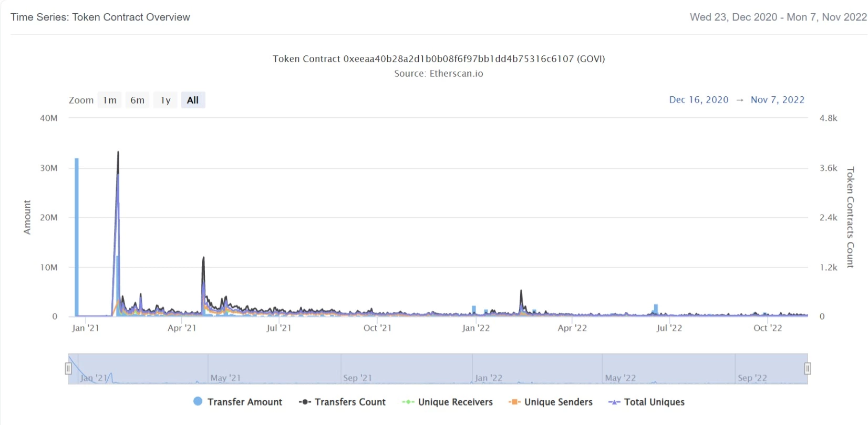868x425 pixels.
Task: Click the purple Total Uniques legend triangle icon
Action: point(614,402)
